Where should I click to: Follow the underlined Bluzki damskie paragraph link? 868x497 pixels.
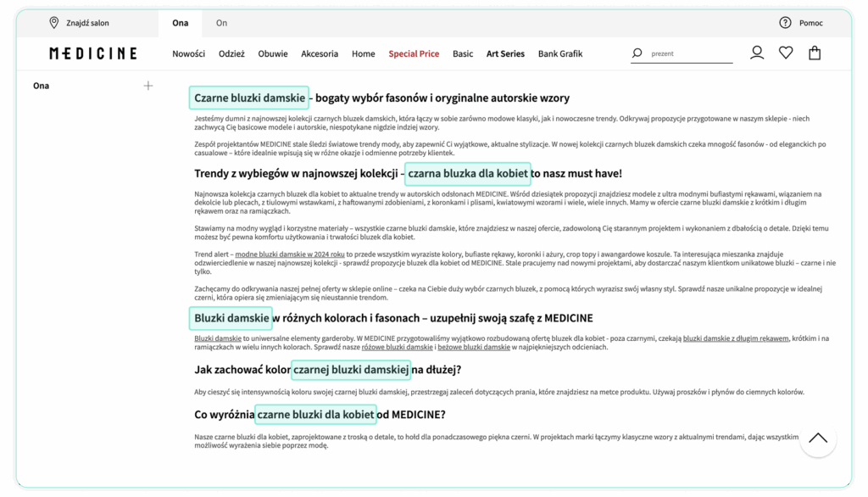click(218, 338)
